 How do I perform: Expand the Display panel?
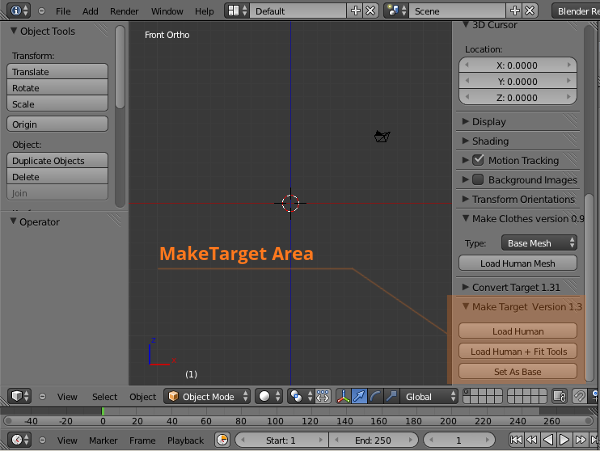point(465,121)
